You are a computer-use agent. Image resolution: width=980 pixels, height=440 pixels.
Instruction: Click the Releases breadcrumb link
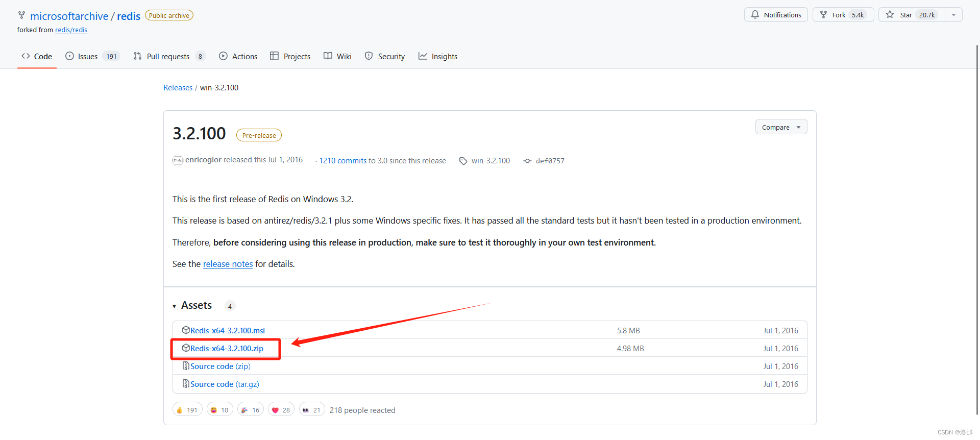(178, 88)
